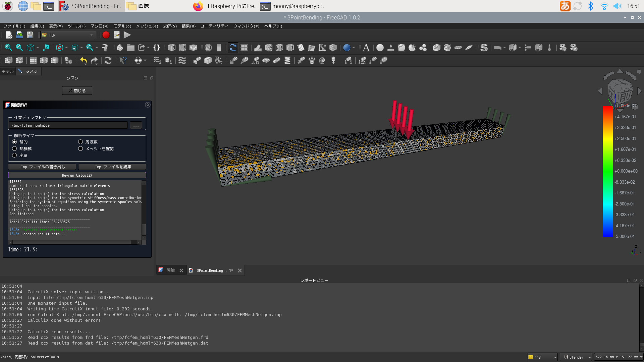Select the 周波数 analysis type option
This screenshot has height=362, width=644.
(80, 142)
